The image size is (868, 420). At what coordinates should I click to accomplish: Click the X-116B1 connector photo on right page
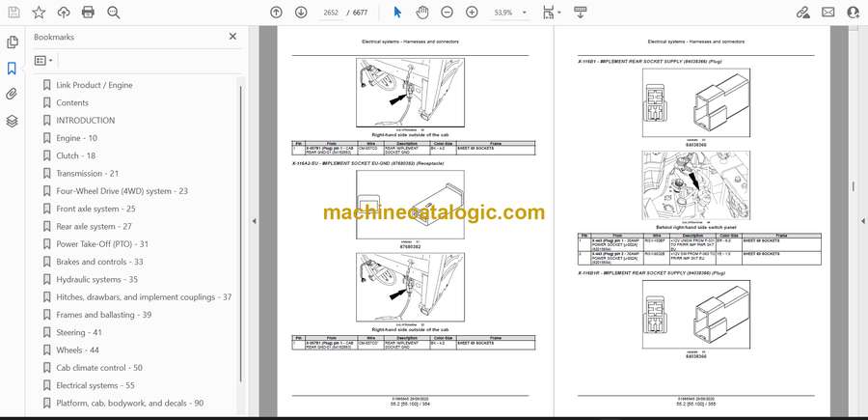click(x=695, y=185)
